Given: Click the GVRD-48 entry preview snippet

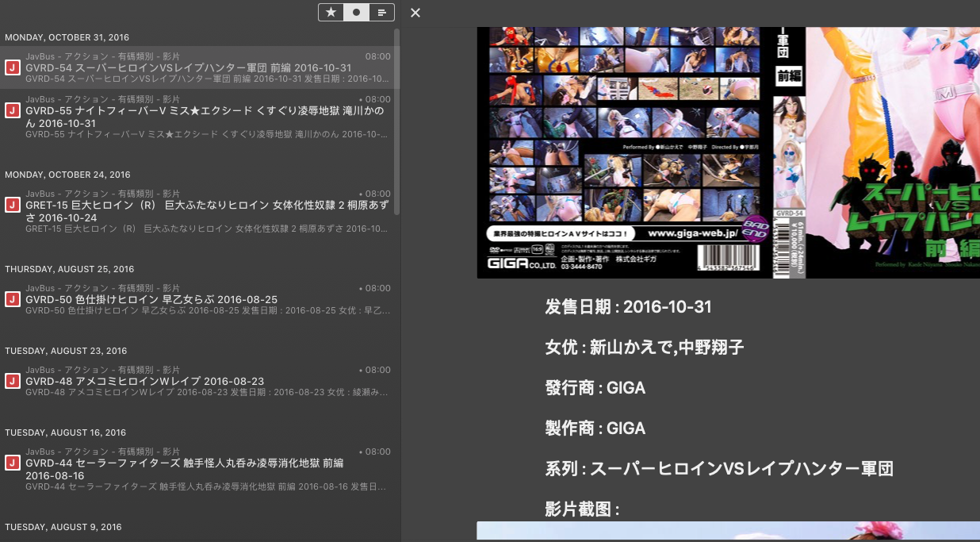Looking at the screenshot, I should [207, 393].
